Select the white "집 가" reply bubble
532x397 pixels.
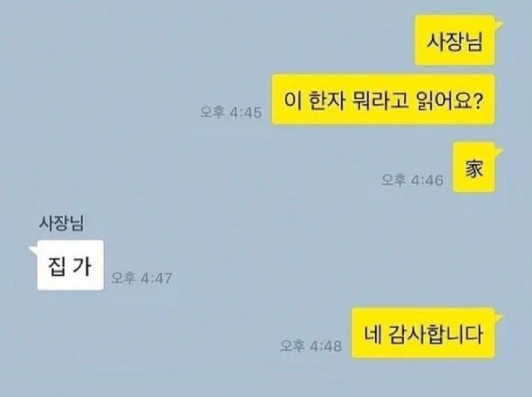tap(70, 265)
